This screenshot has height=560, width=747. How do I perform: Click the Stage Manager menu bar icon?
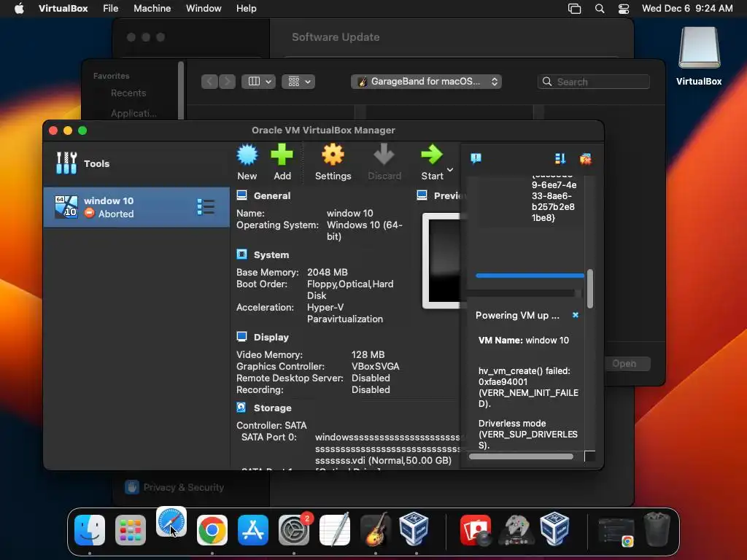pyautogui.click(x=575, y=9)
